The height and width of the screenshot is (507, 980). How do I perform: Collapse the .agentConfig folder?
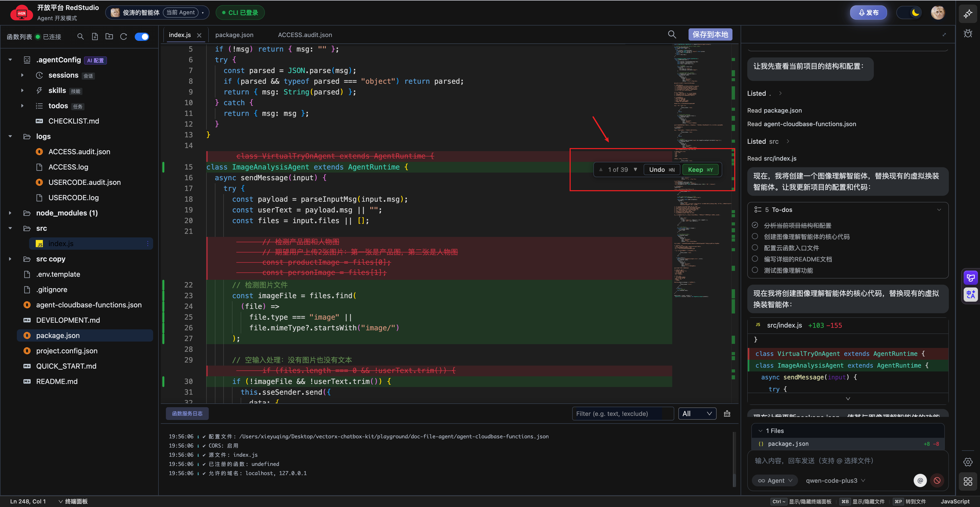pyautogui.click(x=10, y=60)
